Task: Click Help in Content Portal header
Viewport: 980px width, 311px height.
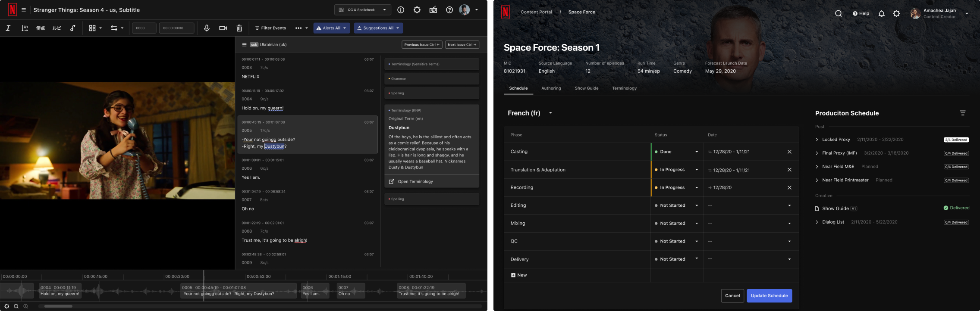Action: (x=861, y=13)
